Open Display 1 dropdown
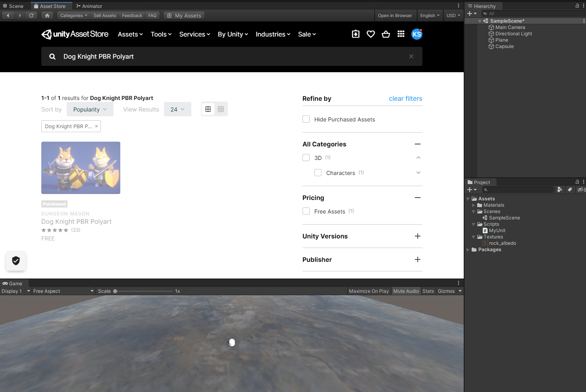Viewport: 586px width, 392px height. point(16,291)
